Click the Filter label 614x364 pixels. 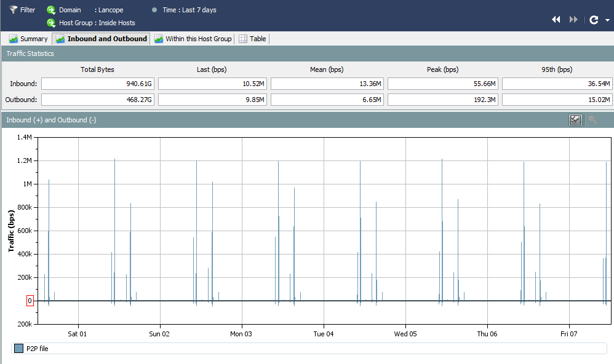click(28, 10)
